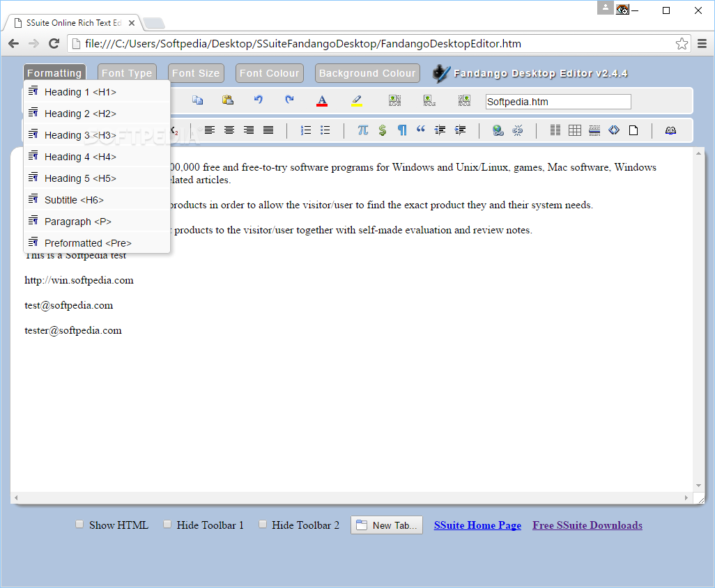The image size is (715, 588).
Task: Insert a table grid
Action: (x=575, y=130)
